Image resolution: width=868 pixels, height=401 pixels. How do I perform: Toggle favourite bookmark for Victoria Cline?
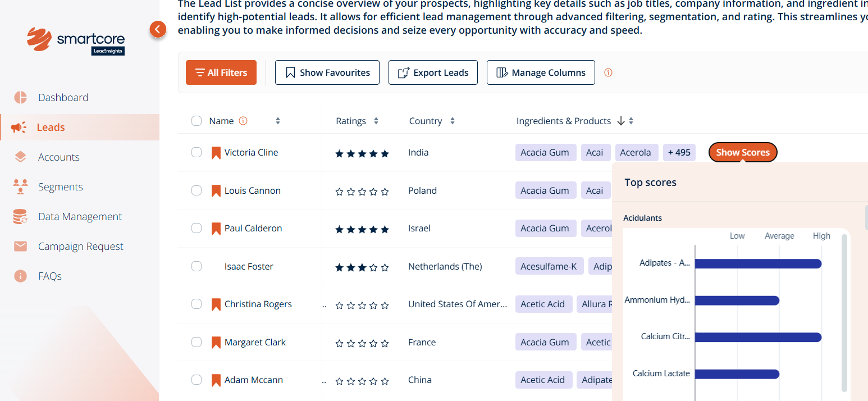(x=216, y=153)
